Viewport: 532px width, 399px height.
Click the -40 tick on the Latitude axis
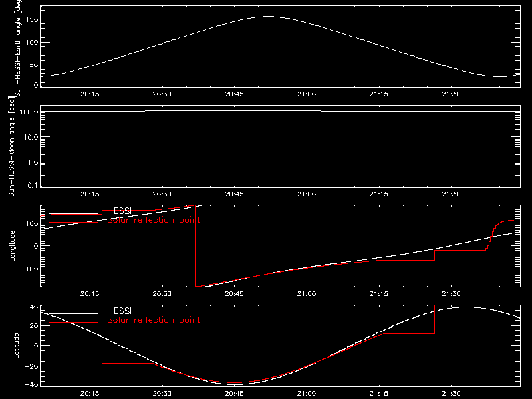[31, 385]
